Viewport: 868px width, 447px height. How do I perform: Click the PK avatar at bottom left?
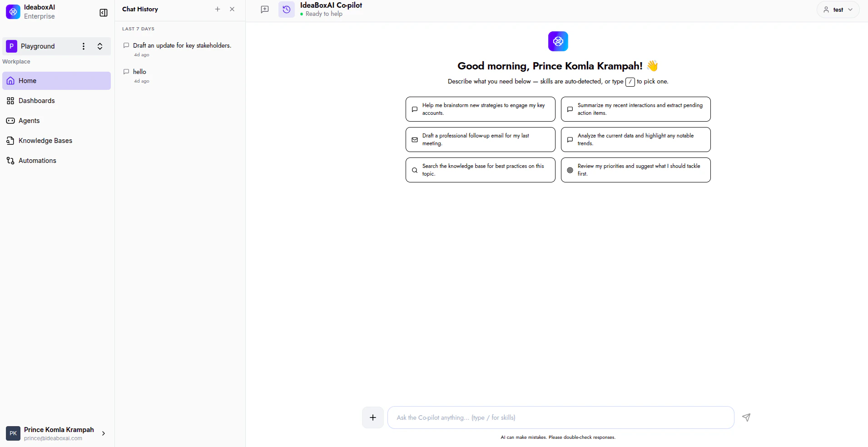[x=13, y=433]
